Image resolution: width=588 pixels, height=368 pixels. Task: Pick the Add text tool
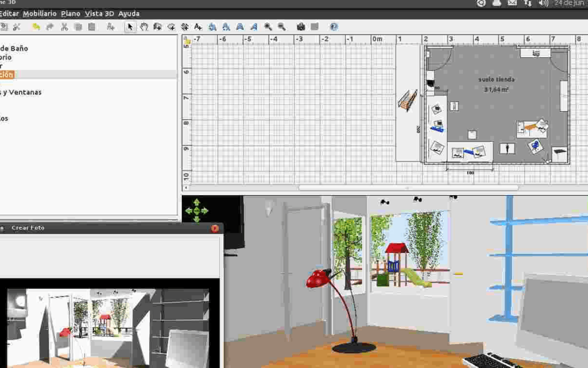(x=198, y=27)
